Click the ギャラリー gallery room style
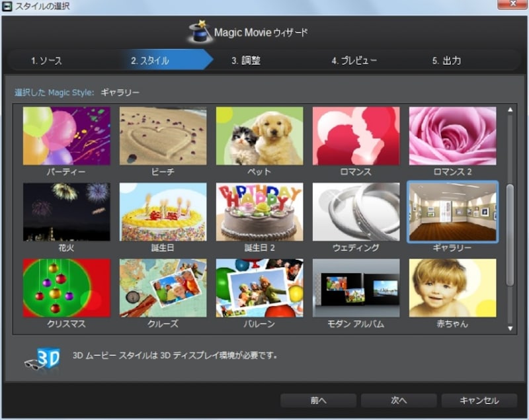Image resolution: width=529 pixels, height=420 pixels. 452,212
